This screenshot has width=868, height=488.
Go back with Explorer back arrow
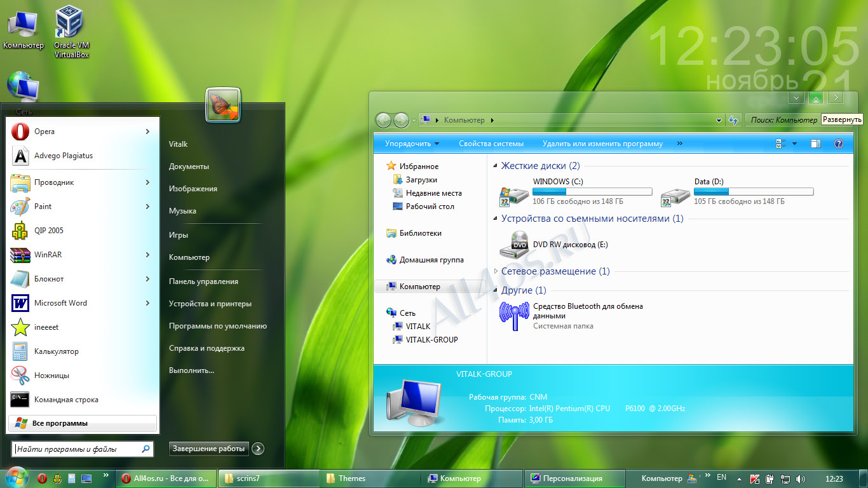tap(383, 120)
